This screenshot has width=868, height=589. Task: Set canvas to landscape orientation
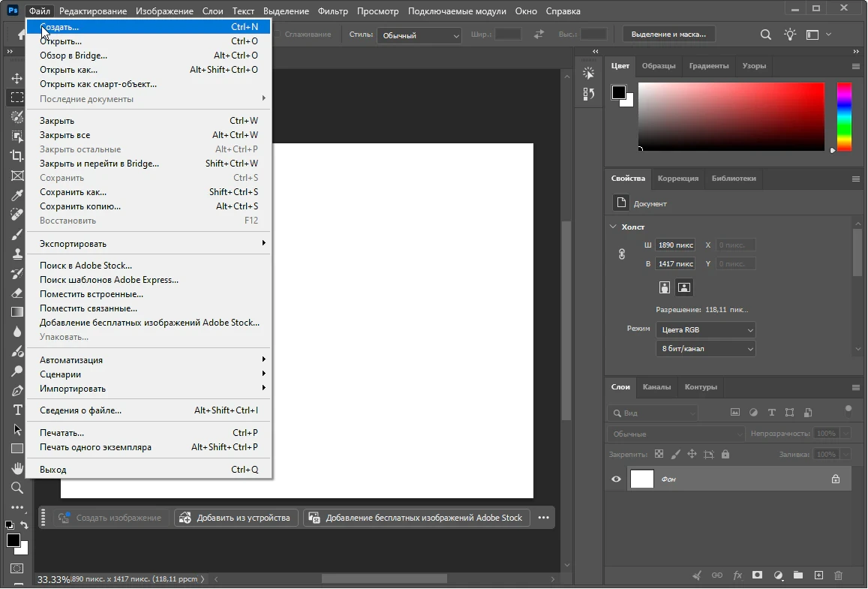pos(684,287)
